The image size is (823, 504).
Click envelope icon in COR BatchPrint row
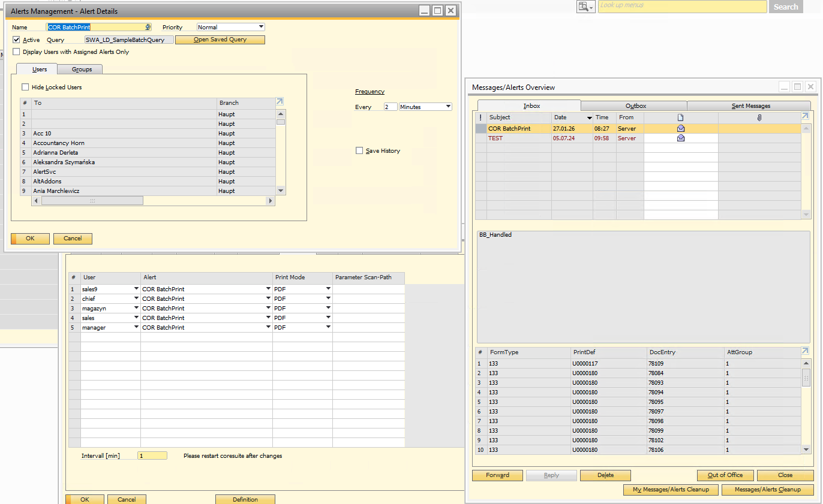[x=680, y=128]
